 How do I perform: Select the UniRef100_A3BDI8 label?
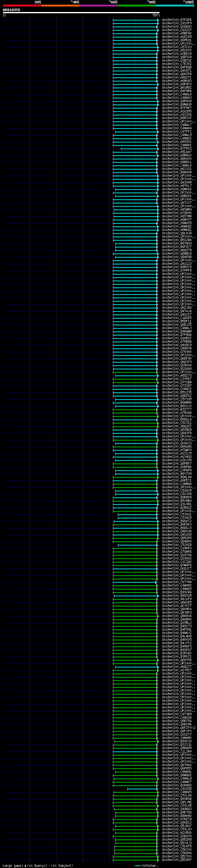point(176,54)
